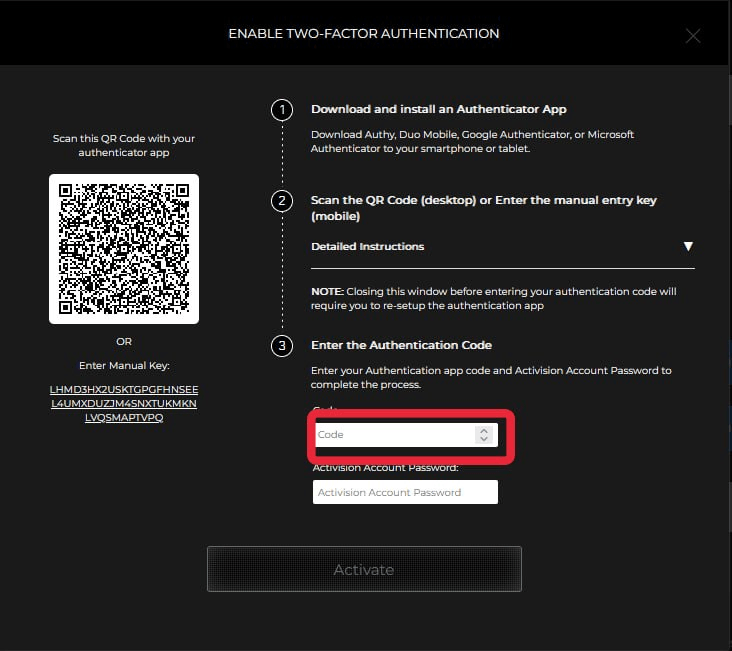Select manual key line LHMD3HX2USKTGPGFHNSEE
The width and height of the screenshot is (732, 651).
click(x=124, y=389)
